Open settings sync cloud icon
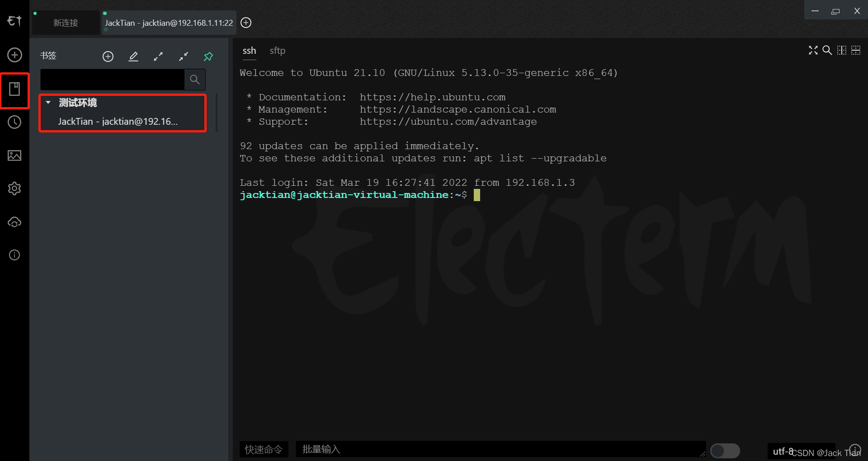 point(14,222)
